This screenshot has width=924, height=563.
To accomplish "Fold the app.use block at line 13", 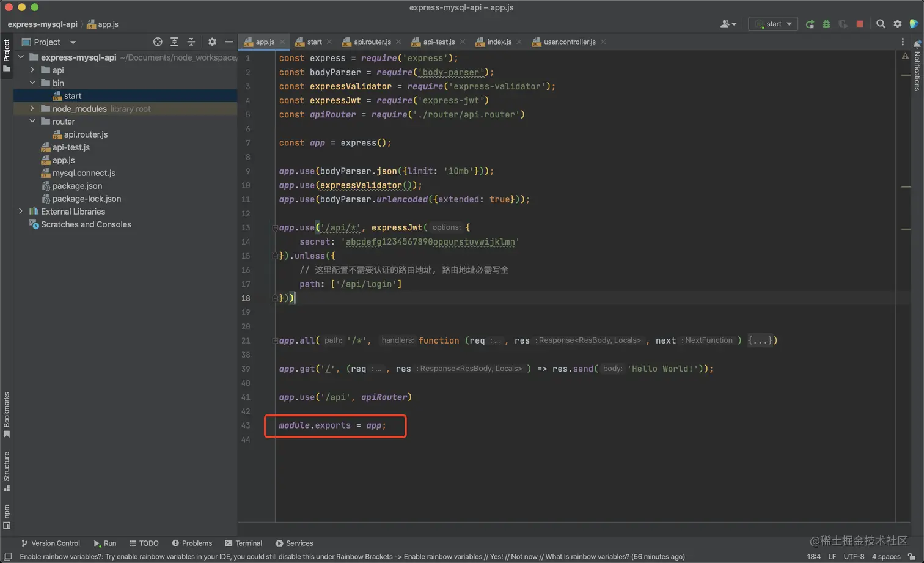I will (x=275, y=227).
